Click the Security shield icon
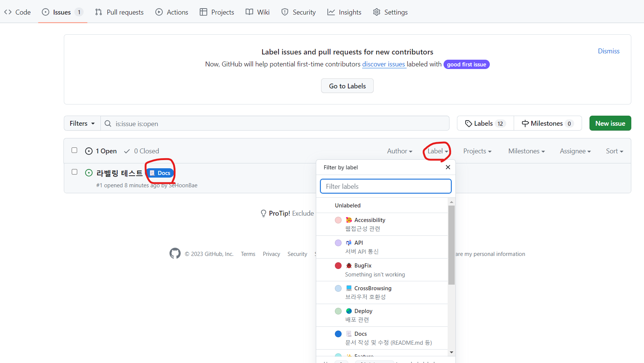 coord(285,12)
